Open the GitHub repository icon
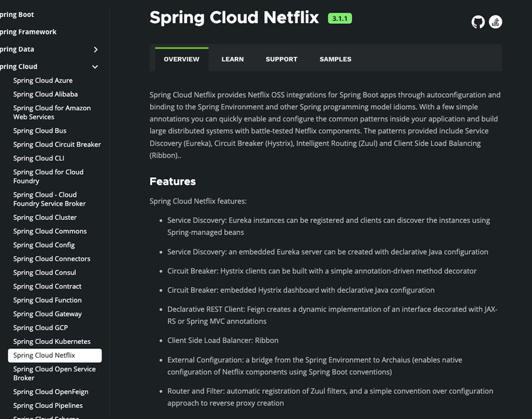The height and width of the screenshot is (419, 532). (478, 22)
